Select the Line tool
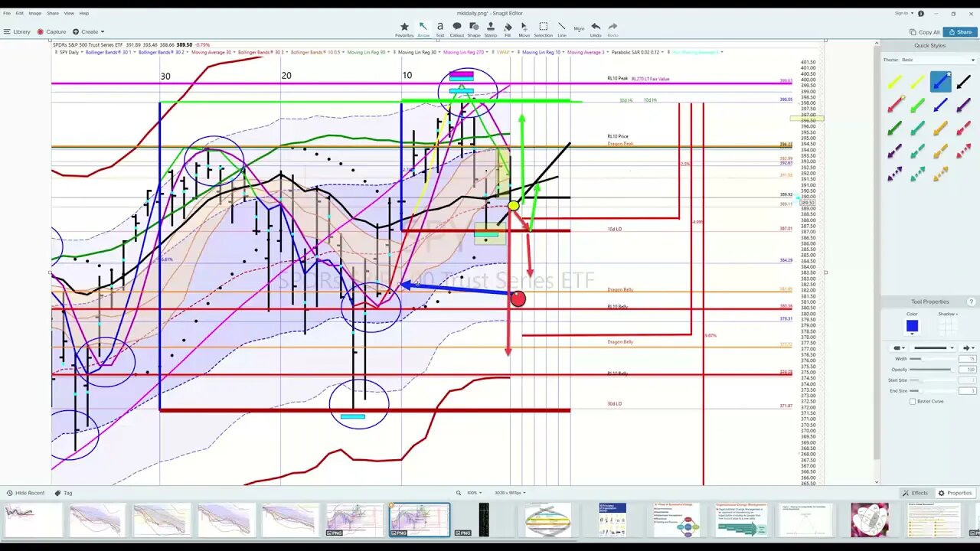 562,30
